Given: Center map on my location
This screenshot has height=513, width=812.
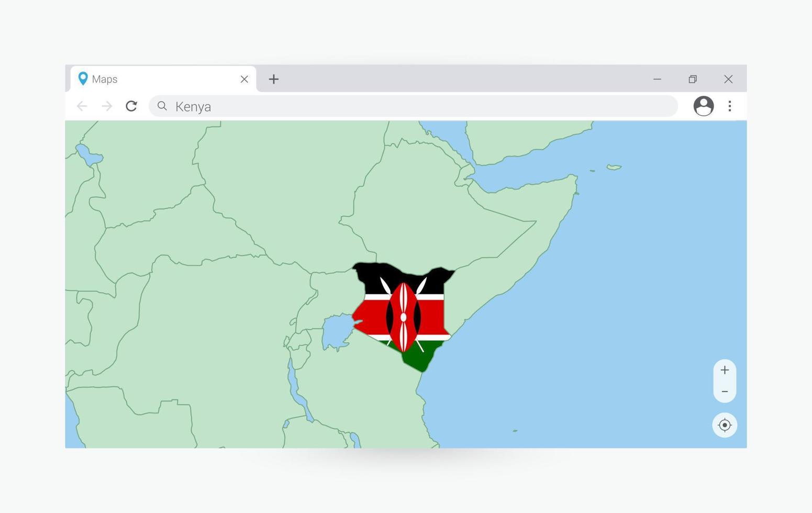Looking at the screenshot, I should tap(725, 425).
